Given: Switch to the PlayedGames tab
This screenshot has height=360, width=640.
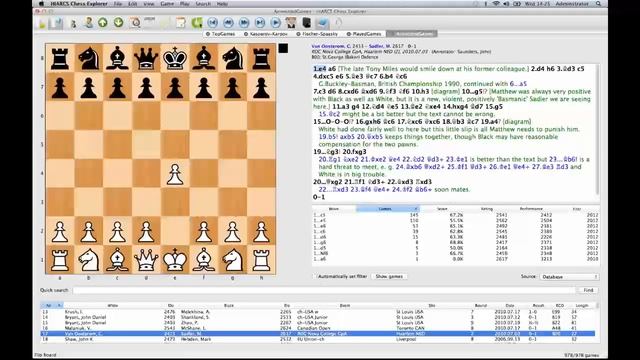Looking at the screenshot, I should [x=364, y=34].
